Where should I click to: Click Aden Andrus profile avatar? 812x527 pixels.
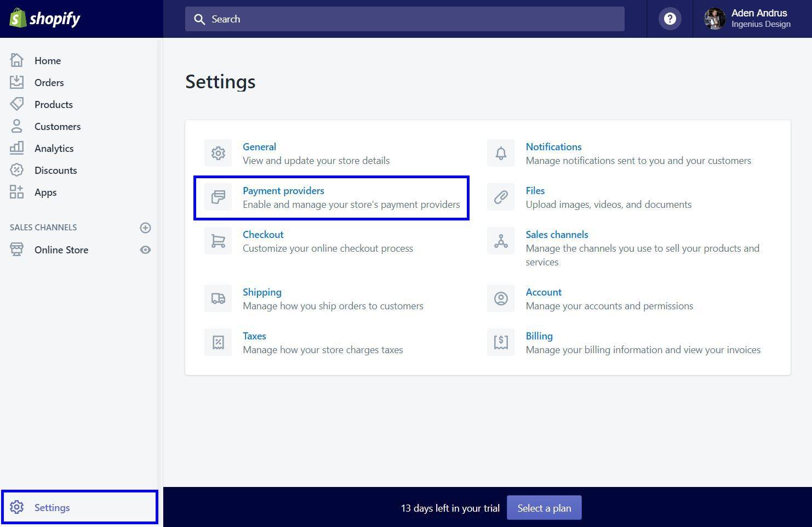(714, 19)
